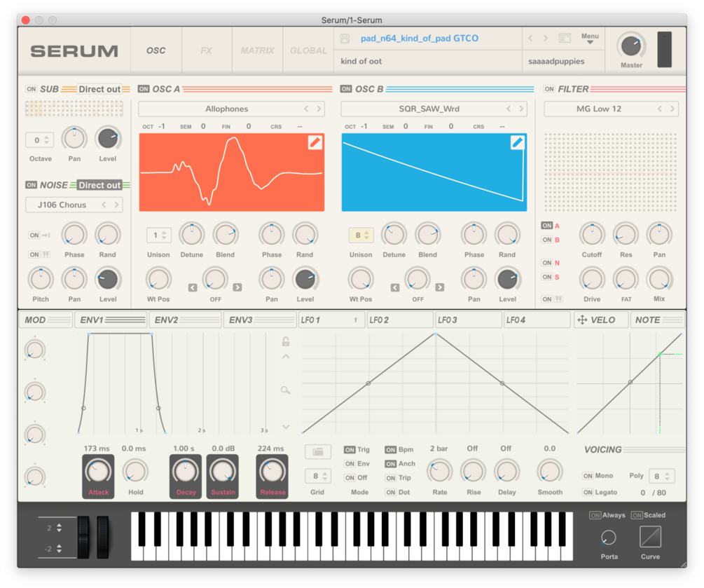Toggle LFO Bpm sync ON

[x=391, y=450]
